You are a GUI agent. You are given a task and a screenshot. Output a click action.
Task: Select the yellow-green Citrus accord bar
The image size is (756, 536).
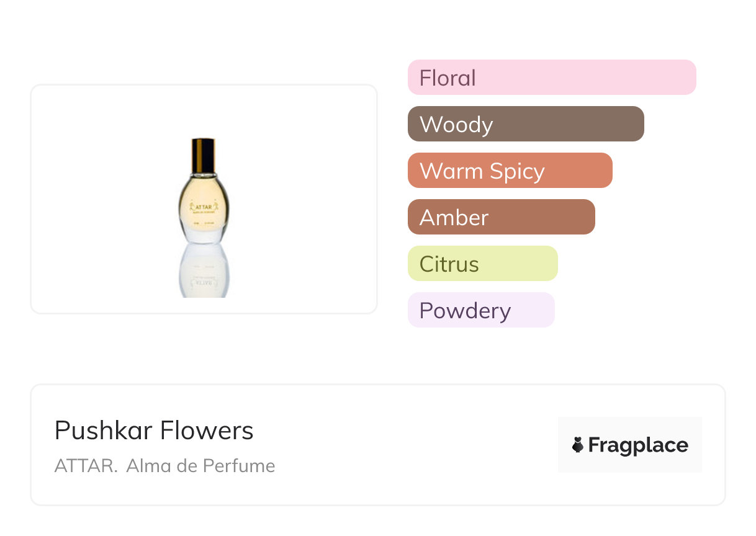482,264
